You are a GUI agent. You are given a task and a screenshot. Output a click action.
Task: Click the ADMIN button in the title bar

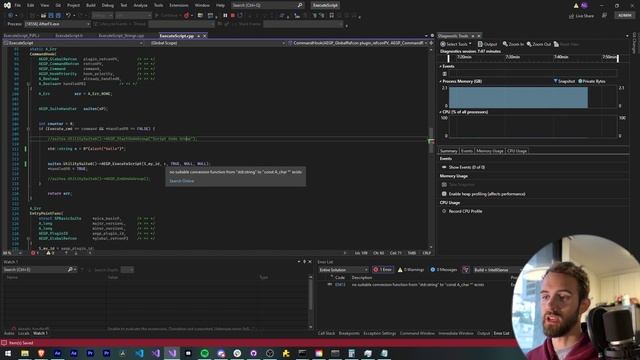point(624,16)
